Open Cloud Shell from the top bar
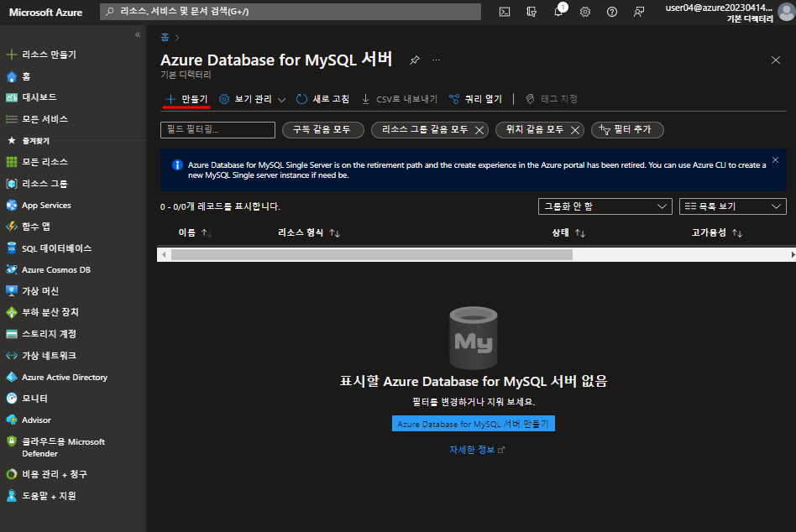 504,12
